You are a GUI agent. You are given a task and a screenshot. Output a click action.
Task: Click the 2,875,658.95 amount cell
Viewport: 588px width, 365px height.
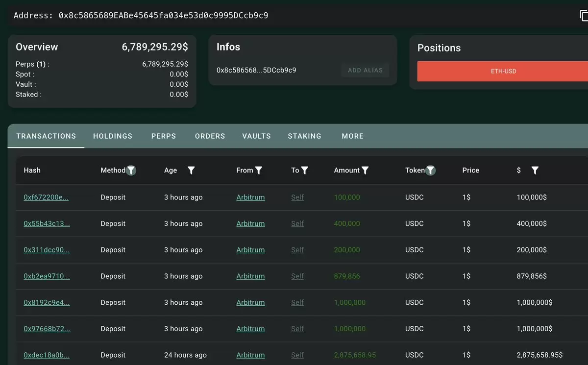coord(355,355)
